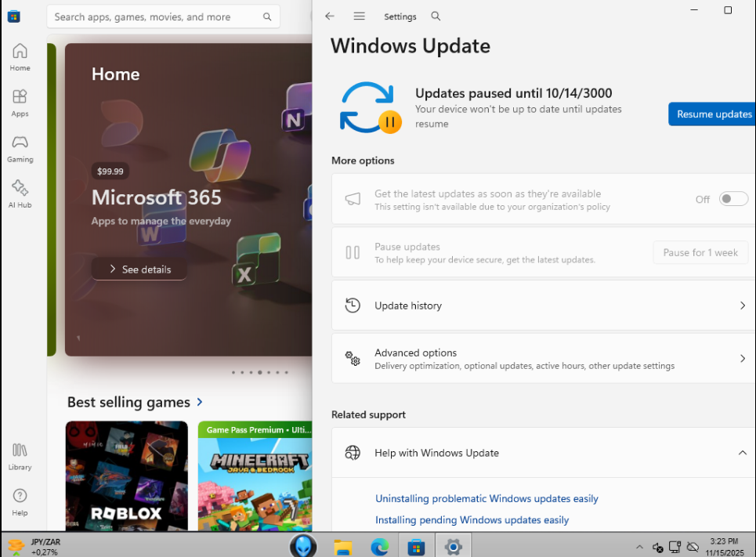Screen dimensions: 756x557
Task: Click the Settings search magnifier icon
Action: (x=436, y=16)
